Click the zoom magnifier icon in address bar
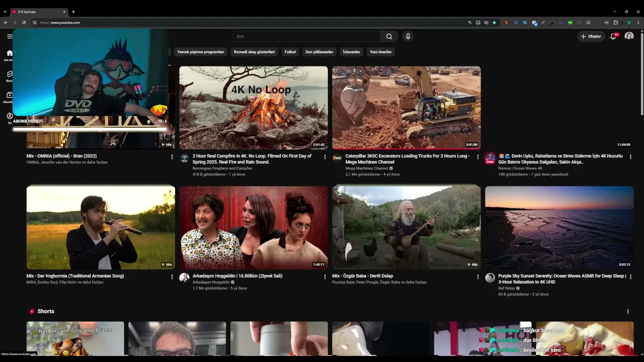Screen dimensions: 644x362 click(470, 23)
